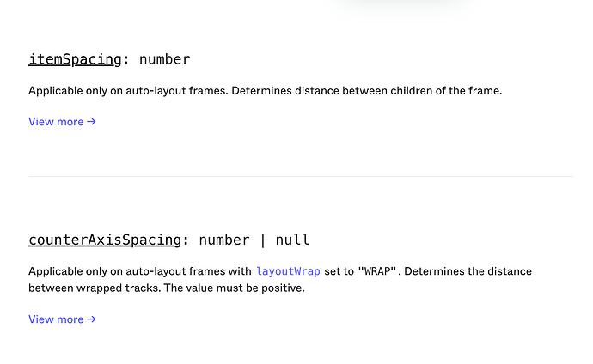Follow the layoutWrap code link
The height and width of the screenshot is (364, 593).
(288, 271)
